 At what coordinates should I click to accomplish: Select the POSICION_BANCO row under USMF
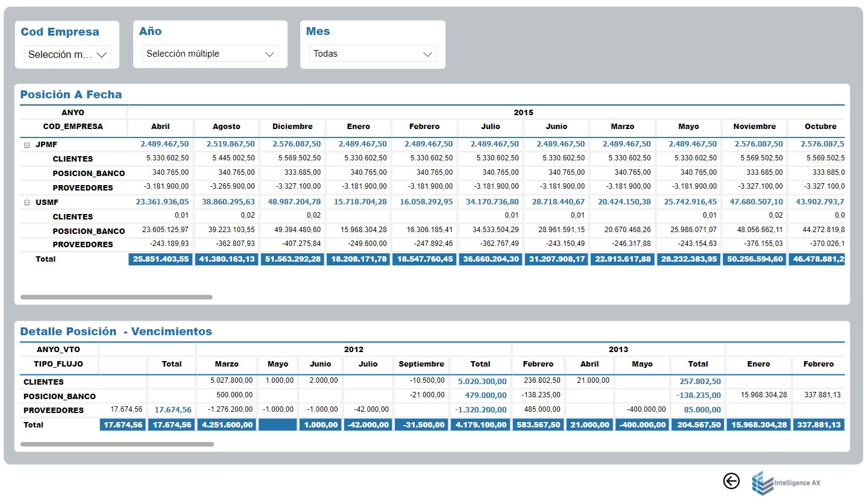click(89, 231)
